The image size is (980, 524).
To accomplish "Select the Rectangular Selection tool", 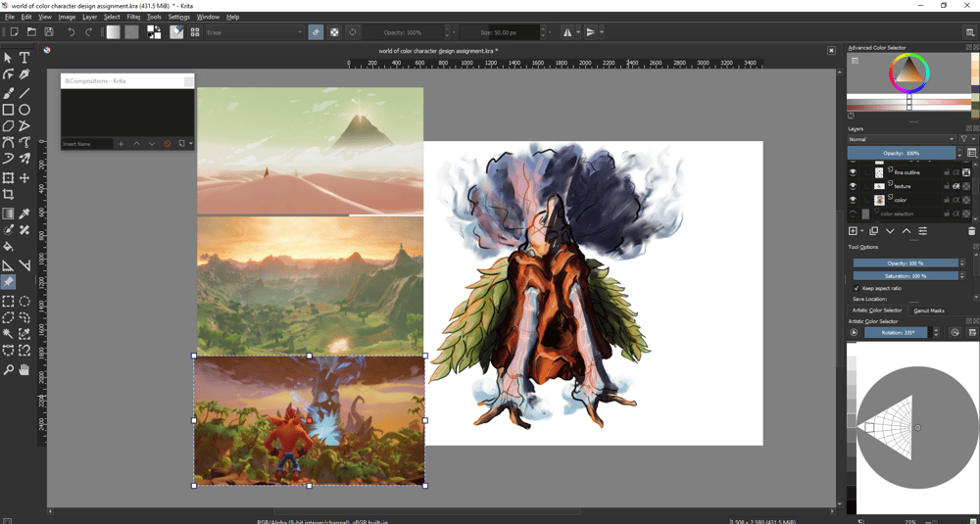I will [8, 301].
